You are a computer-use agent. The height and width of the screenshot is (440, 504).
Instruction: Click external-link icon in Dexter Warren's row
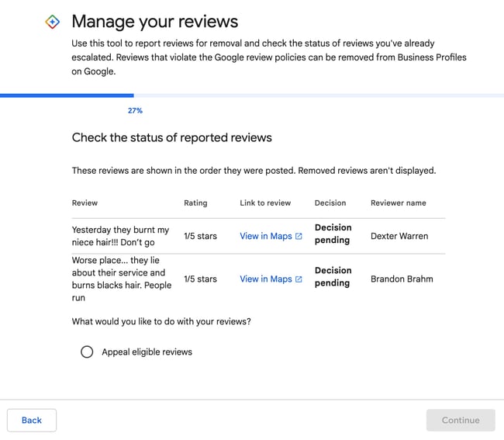point(299,237)
